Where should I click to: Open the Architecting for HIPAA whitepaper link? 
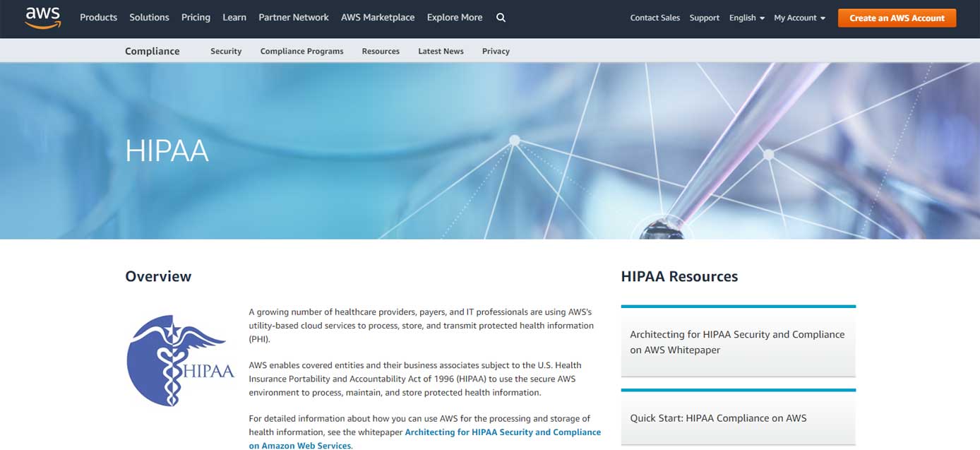pos(736,341)
